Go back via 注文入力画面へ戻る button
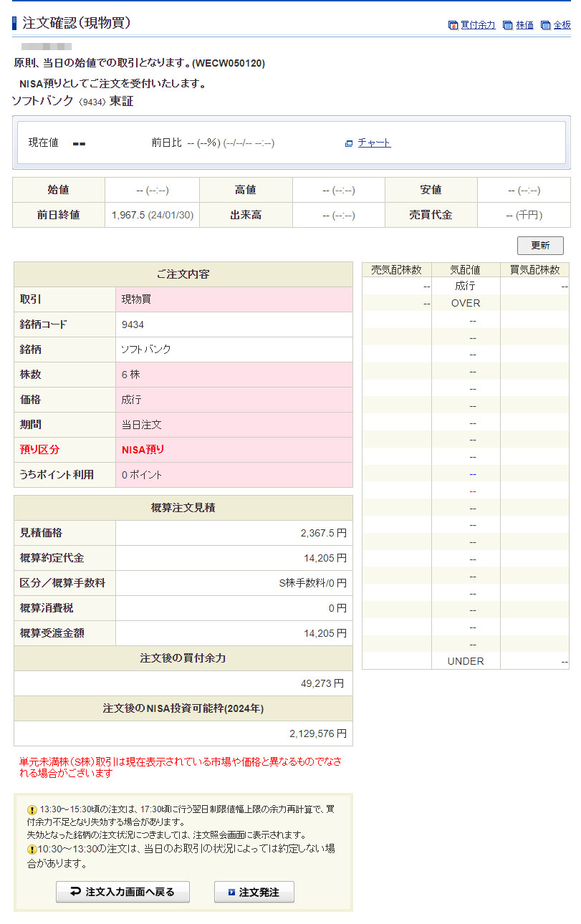 tap(123, 892)
